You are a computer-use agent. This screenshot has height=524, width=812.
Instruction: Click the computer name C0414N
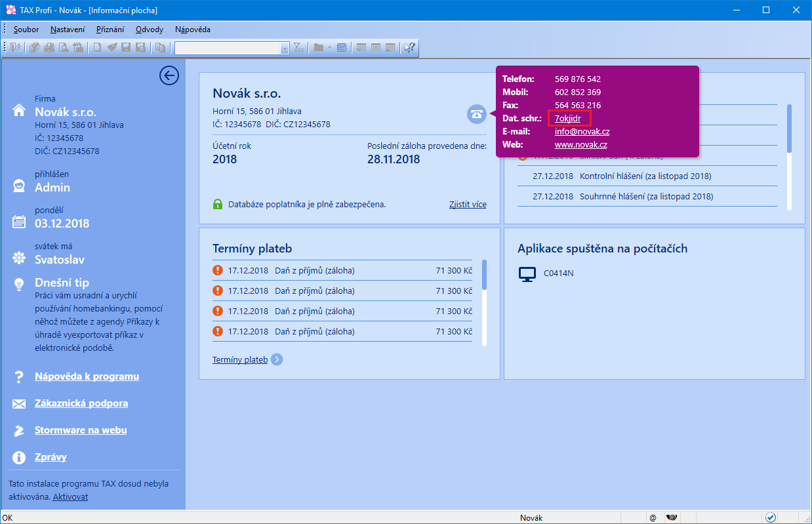point(559,273)
